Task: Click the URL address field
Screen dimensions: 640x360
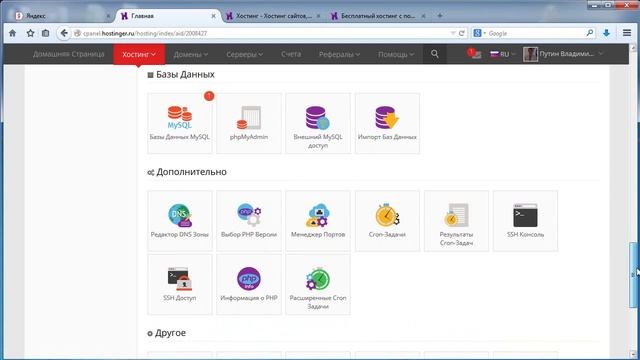Action: pyautogui.click(x=261, y=33)
